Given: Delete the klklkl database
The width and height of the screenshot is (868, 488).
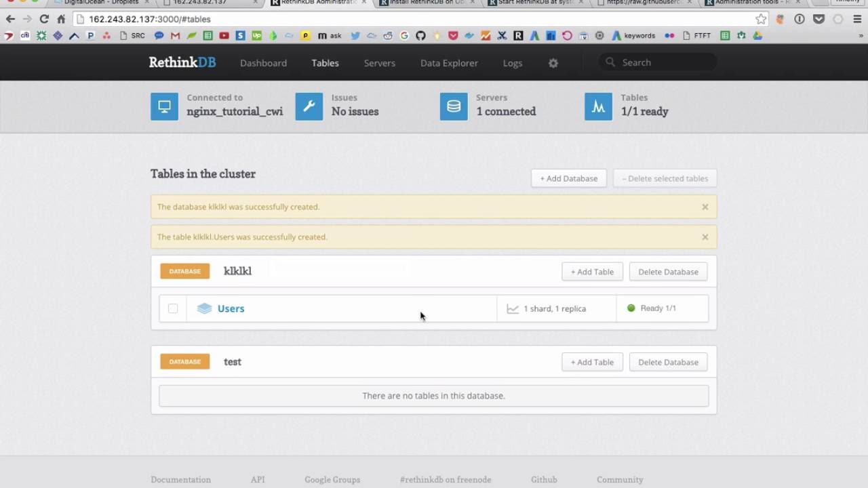Looking at the screenshot, I should (668, 272).
